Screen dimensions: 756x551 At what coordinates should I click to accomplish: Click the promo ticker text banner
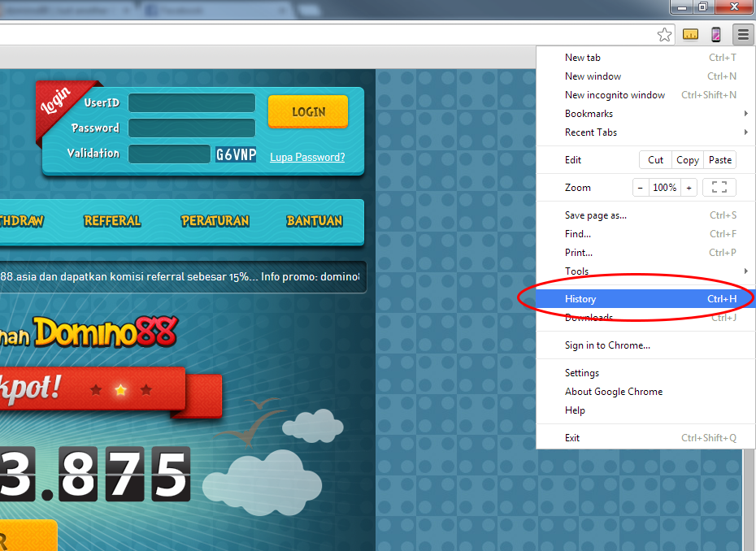(182, 276)
